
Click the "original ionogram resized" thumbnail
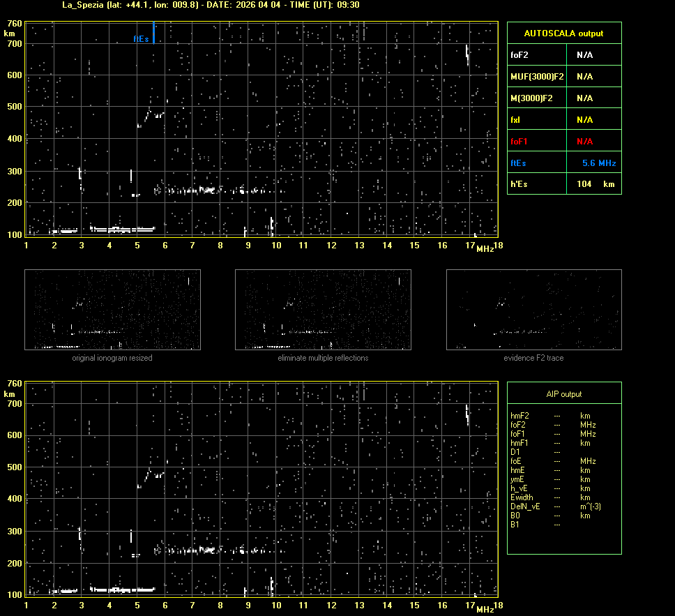pyautogui.click(x=112, y=310)
